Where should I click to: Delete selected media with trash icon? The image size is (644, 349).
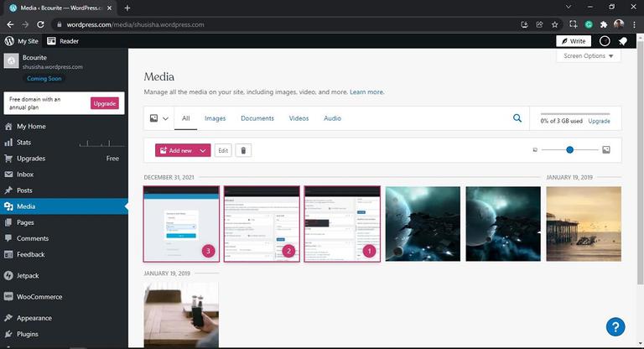(x=243, y=150)
